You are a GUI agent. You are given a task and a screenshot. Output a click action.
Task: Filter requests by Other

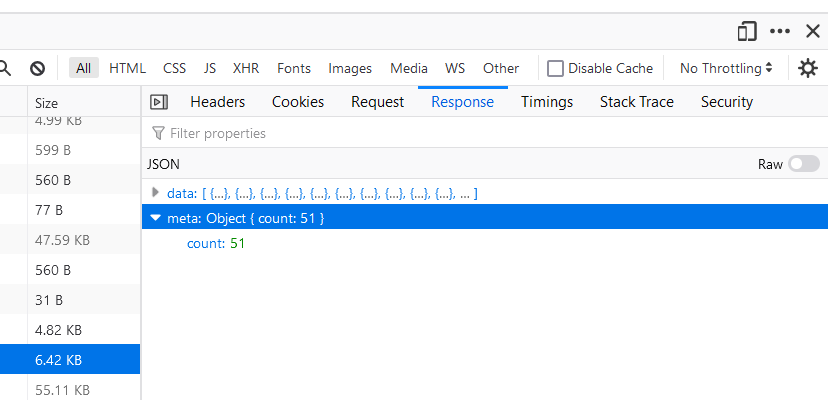click(501, 69)
